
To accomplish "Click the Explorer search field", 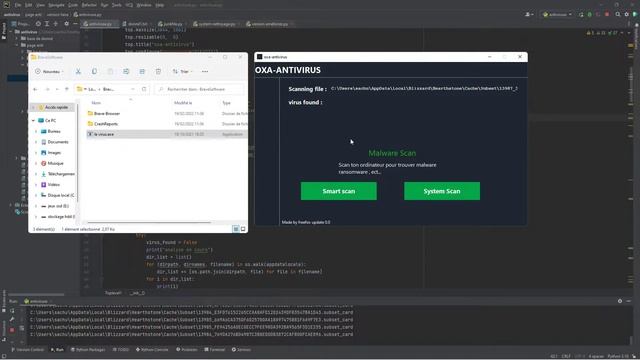I will [199, 89].
